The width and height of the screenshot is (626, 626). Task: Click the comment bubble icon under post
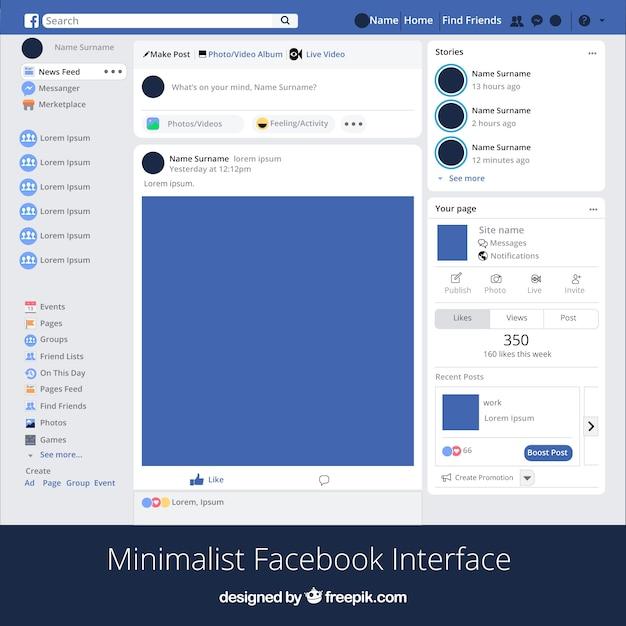[324, 480]
